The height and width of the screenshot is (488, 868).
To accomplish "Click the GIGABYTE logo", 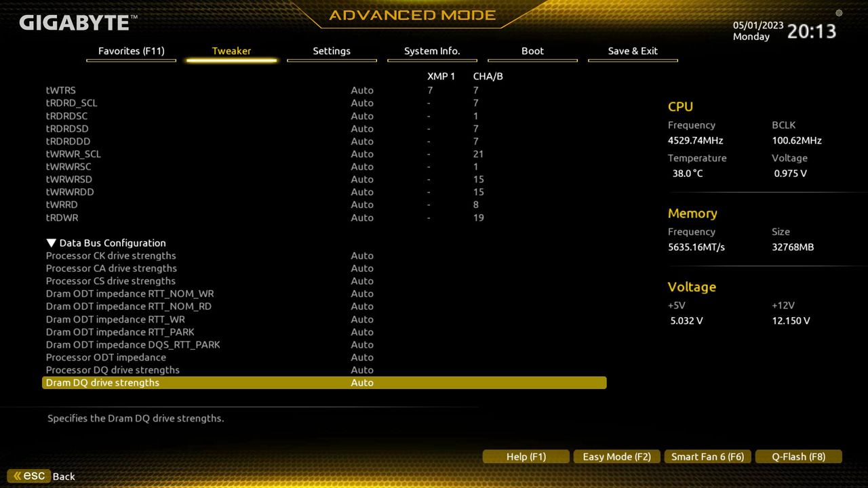I will pos(78,22).
